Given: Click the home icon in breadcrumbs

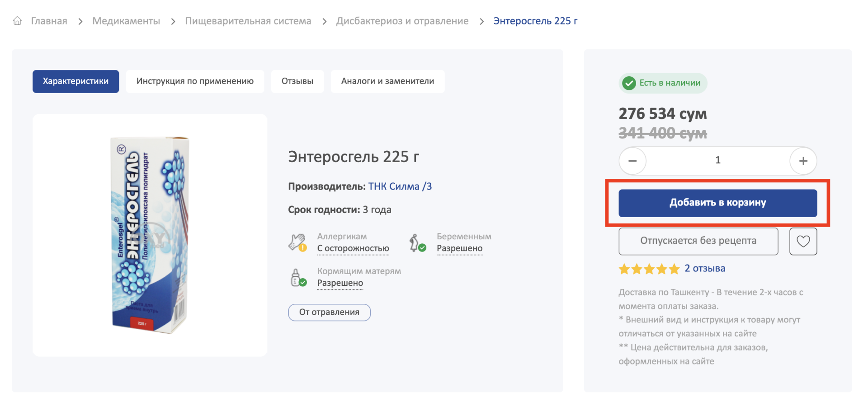Looking at the screenshot, I should tap(17, 21).
